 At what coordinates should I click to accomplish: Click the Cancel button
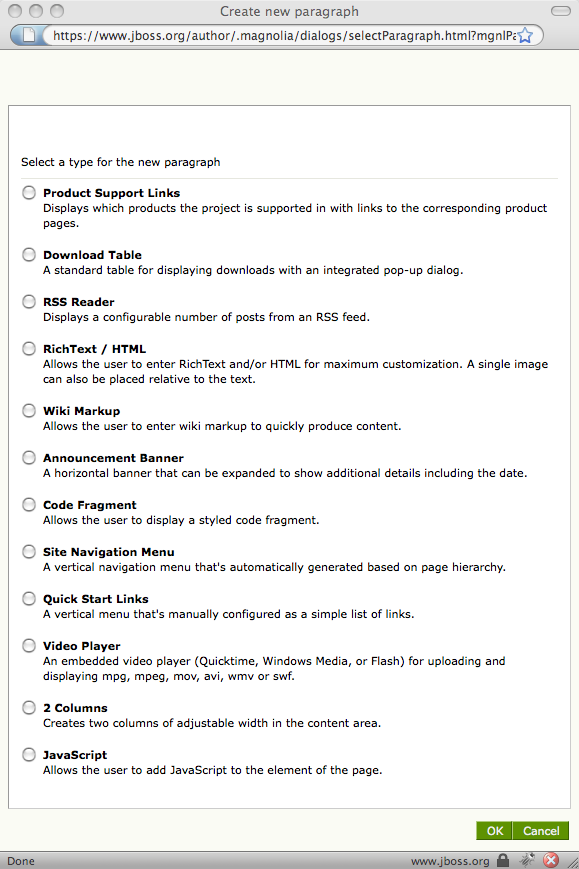click(541, 831)
